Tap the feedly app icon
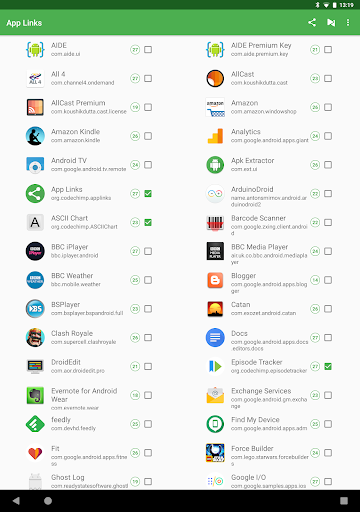This screenshot has height=512, width=360. [35, 424]
